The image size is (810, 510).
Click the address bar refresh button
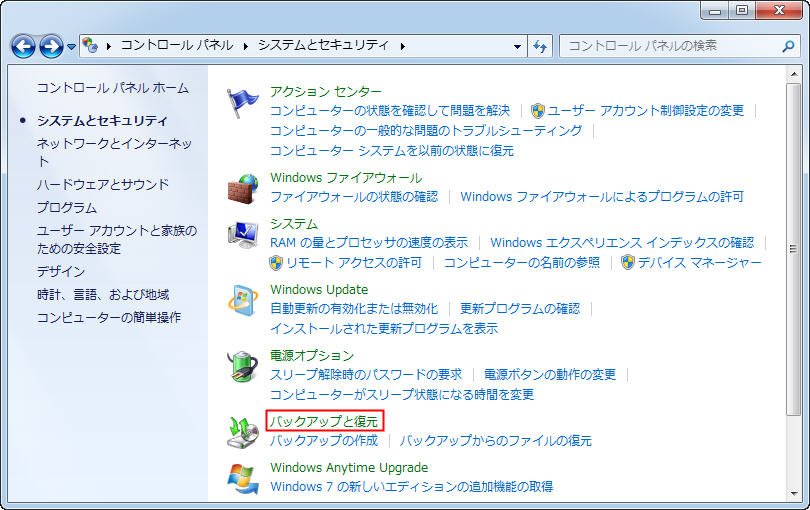[x=540, y=46]
